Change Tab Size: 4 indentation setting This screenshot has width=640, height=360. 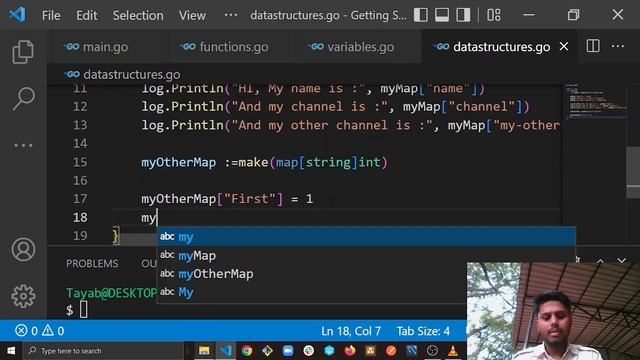(423, 331)
